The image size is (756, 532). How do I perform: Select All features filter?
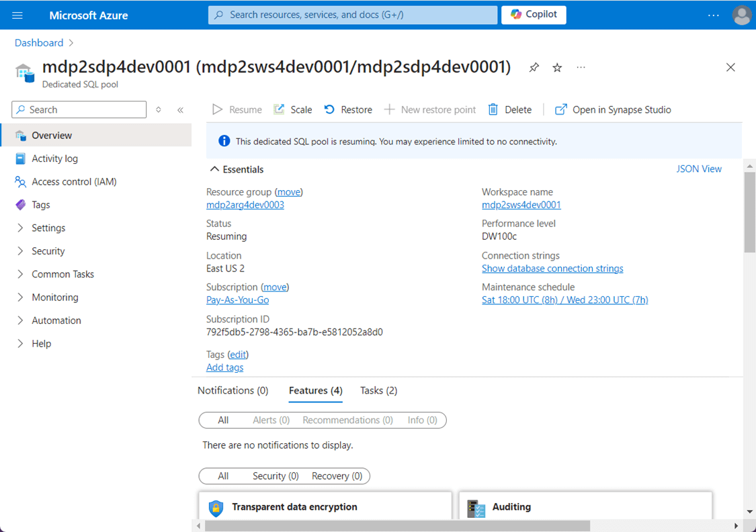[222, 476]
